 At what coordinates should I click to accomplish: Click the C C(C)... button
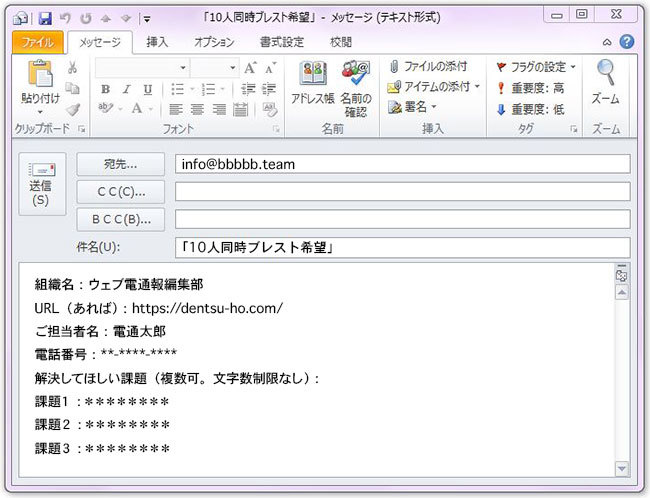(x=121, y=192)
